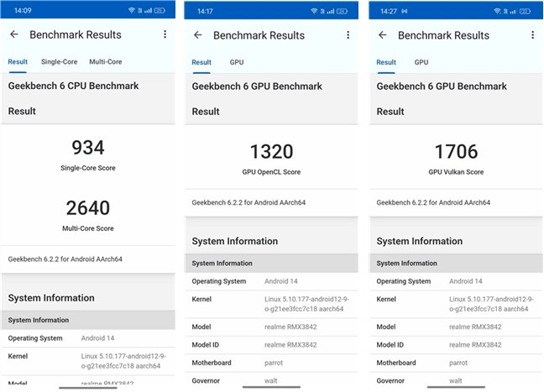Viewport: 544px width, 392px height.
Task: Select Result tab on the Vulkan screen
Action: pos(386,62)
